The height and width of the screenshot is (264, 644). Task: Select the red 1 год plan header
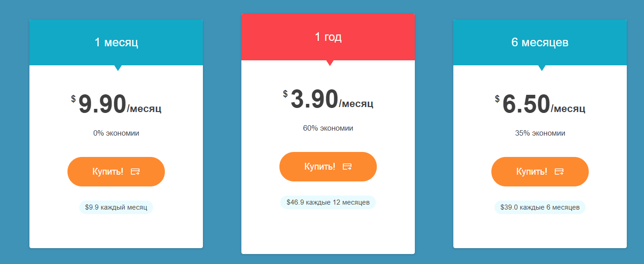(x=328, y=37)
